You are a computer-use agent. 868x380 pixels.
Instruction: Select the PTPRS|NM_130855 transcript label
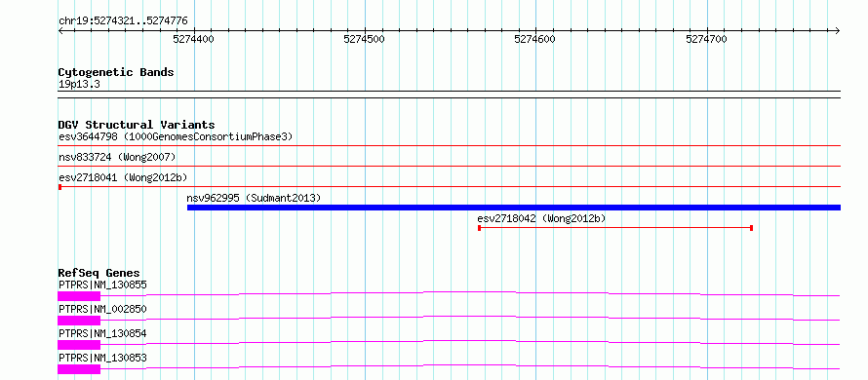[x=102, y=285]
